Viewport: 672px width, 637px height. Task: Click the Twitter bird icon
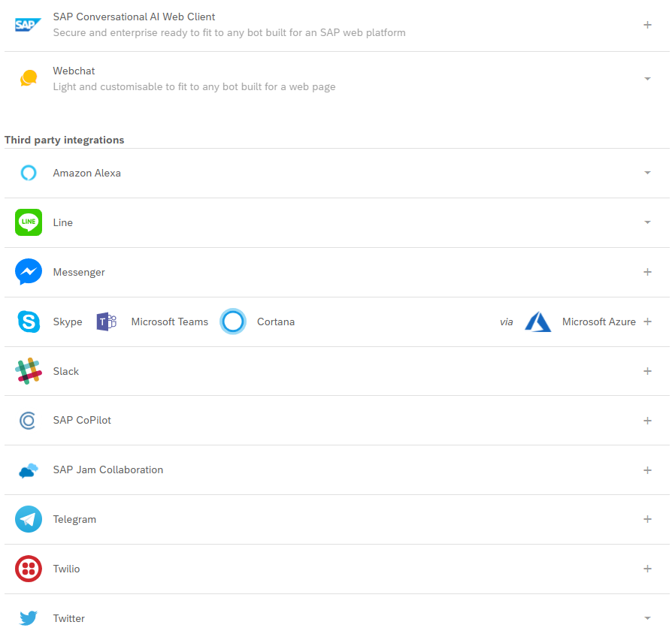click(29, 618)
